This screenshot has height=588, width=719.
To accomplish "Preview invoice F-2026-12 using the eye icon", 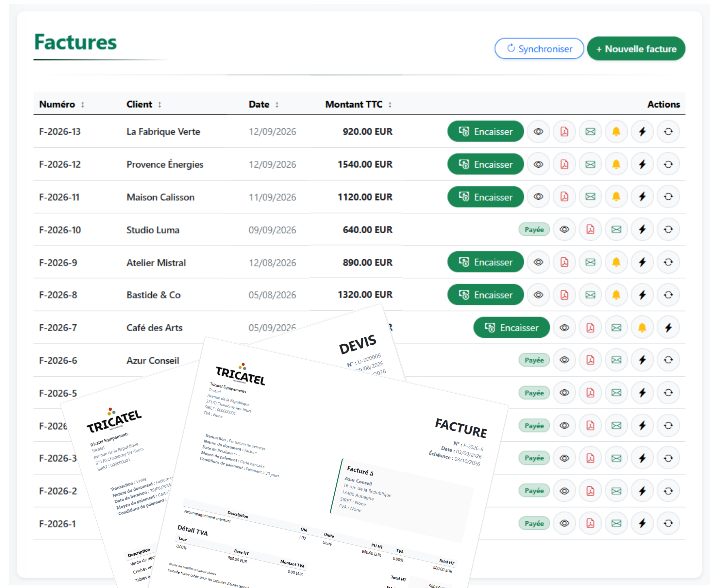I will (x=538, y=164).
